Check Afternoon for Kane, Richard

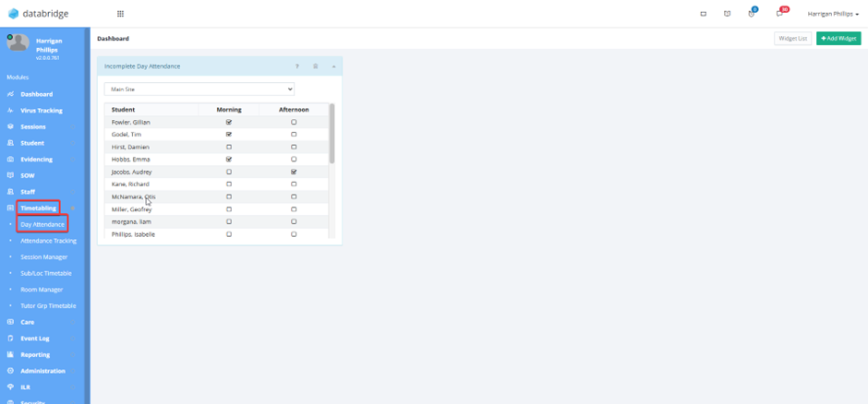point(294,184)
